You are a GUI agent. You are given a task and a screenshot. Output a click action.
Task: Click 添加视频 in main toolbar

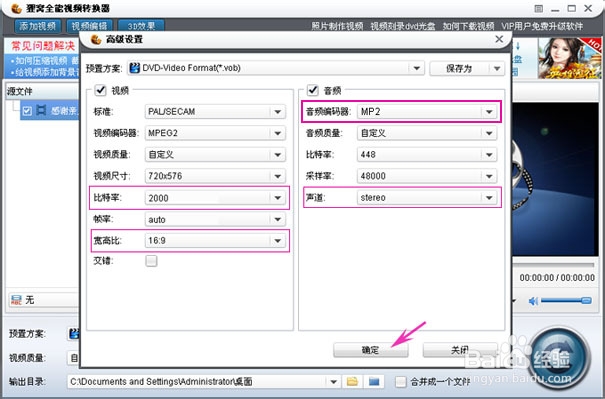coord(38,26)
